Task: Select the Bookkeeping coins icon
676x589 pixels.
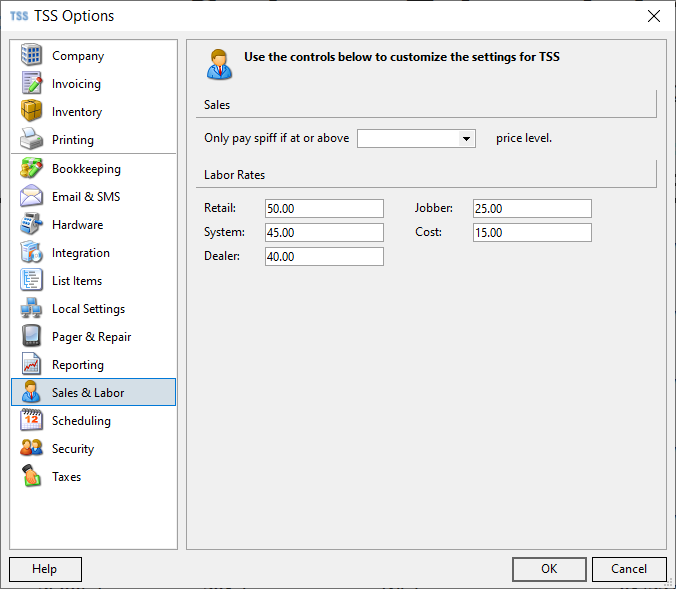Action: [31, 168]
